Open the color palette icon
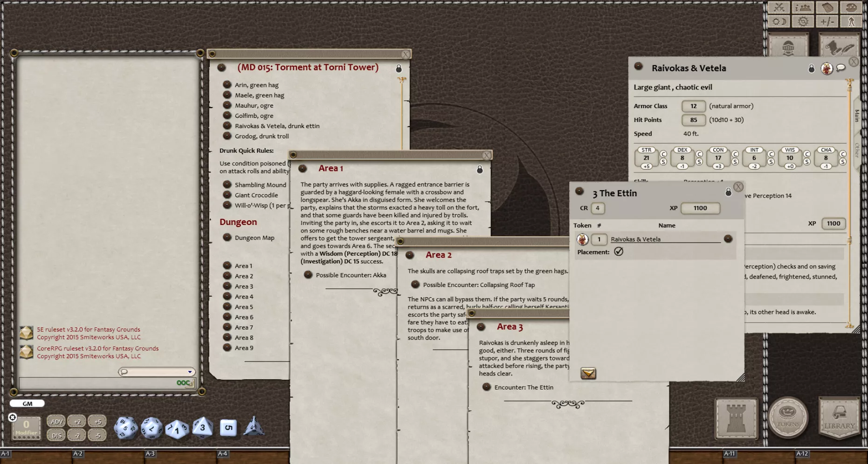The height and width of the screenshot is (464, 868). click(x=851, y=7)
